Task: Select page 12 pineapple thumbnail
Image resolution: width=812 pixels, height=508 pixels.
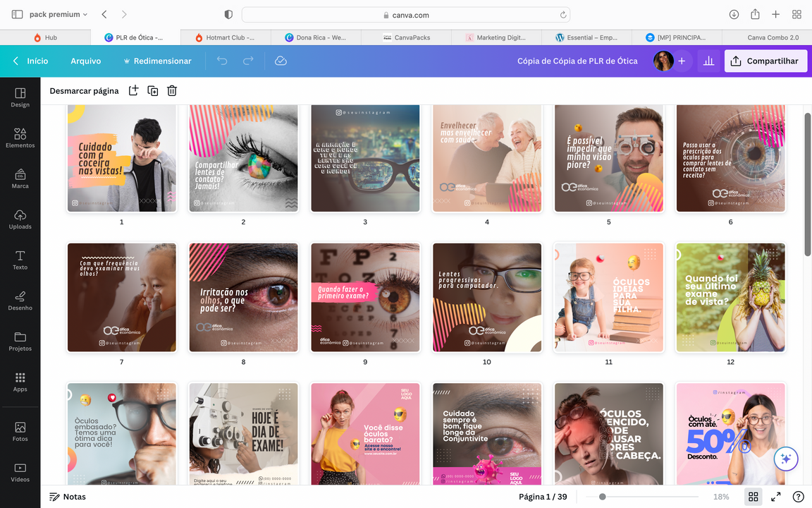Action: pos(730,297)
